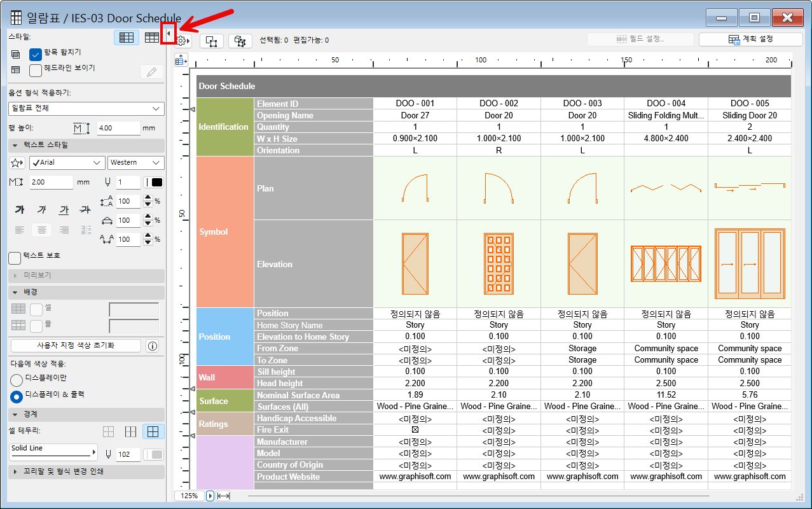812x509 pixels.
Task: Click the fit-width icon beside zoom level
Action: 223,496
